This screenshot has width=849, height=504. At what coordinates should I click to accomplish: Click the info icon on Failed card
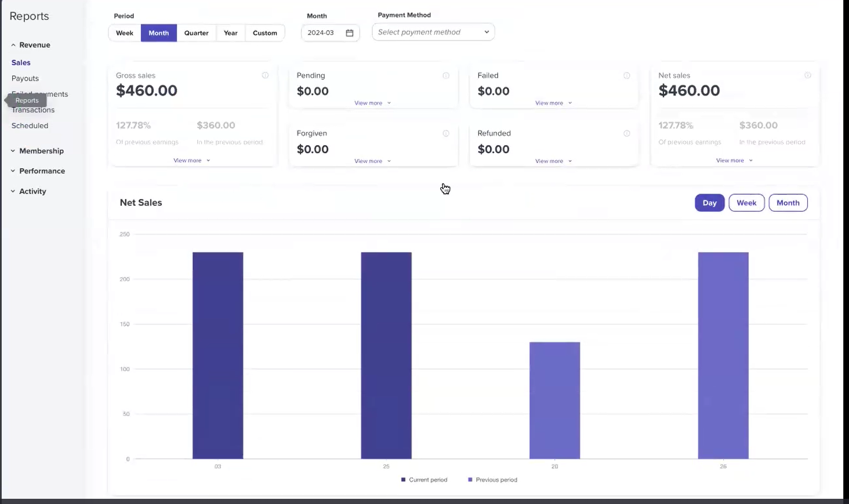click(x=627, y=75)
